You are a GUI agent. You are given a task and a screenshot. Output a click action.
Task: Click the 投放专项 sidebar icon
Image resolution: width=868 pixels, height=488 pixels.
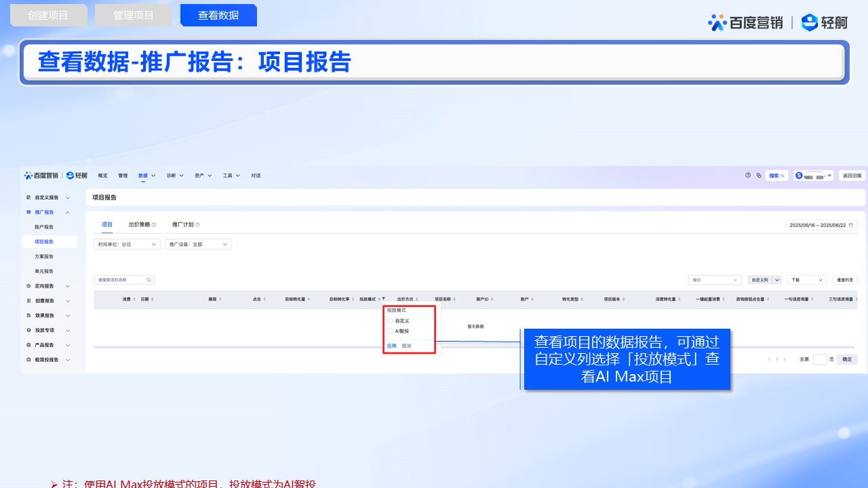coord(28,330)
